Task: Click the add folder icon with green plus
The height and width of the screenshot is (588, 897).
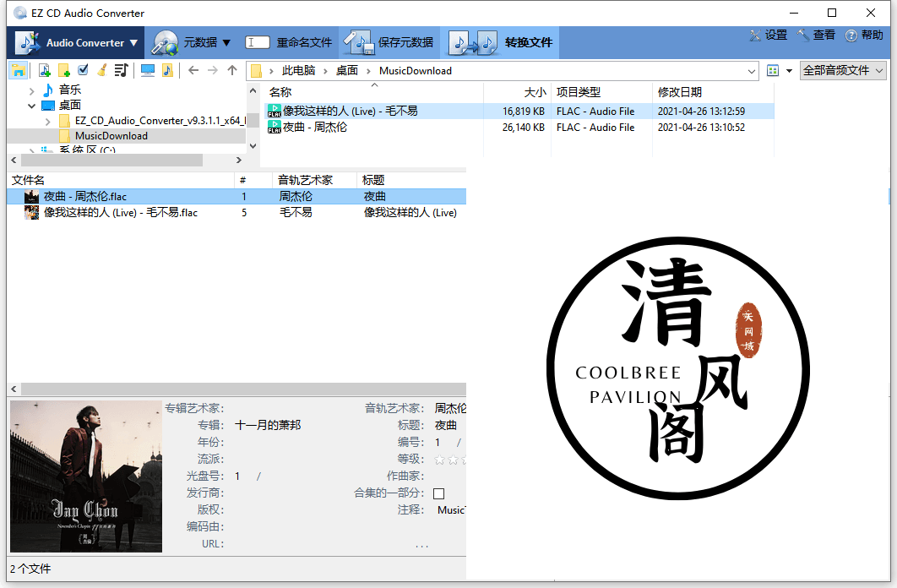Action: pos(64,70)
